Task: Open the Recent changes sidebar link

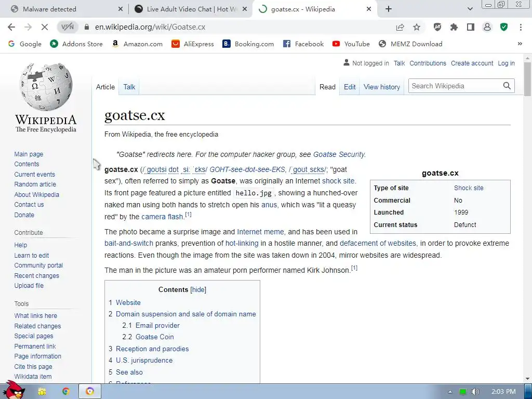Action: click(37, 275)
